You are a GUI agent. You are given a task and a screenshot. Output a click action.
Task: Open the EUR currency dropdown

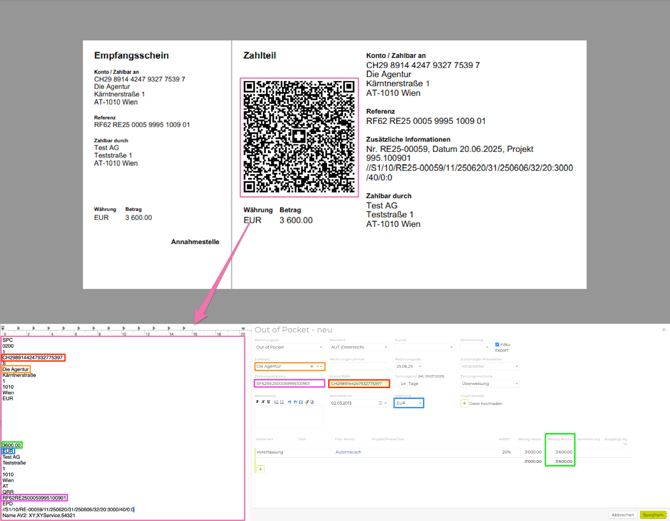[409, 403]
